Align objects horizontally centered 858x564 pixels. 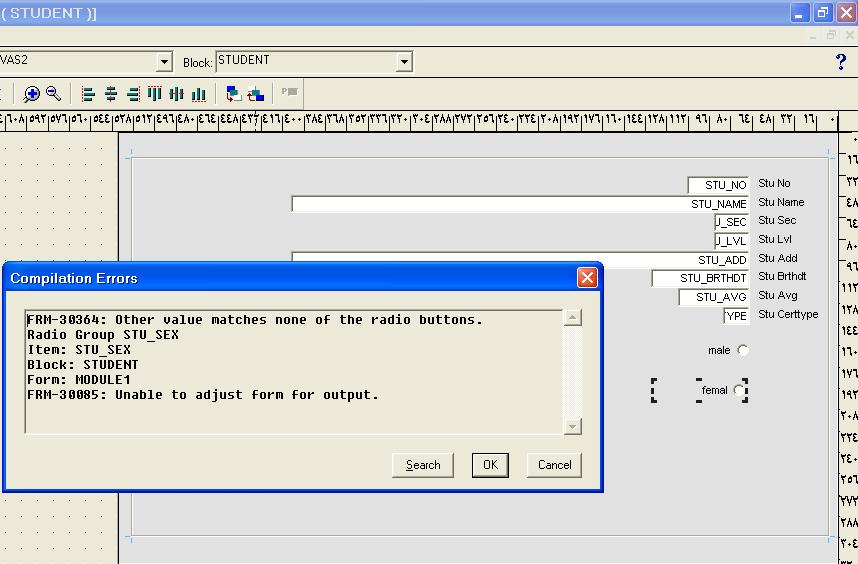pyautogui.click(x=111, y=94)
